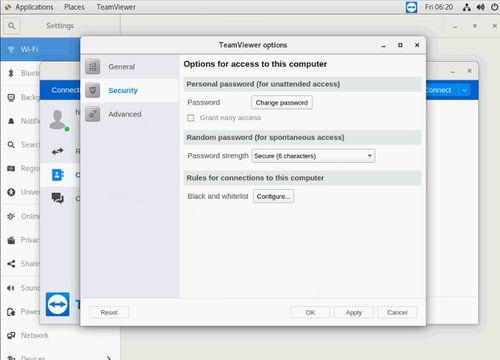
Task: Click the user avatar in TeamViewer window
Action: [x=58, y=119]
